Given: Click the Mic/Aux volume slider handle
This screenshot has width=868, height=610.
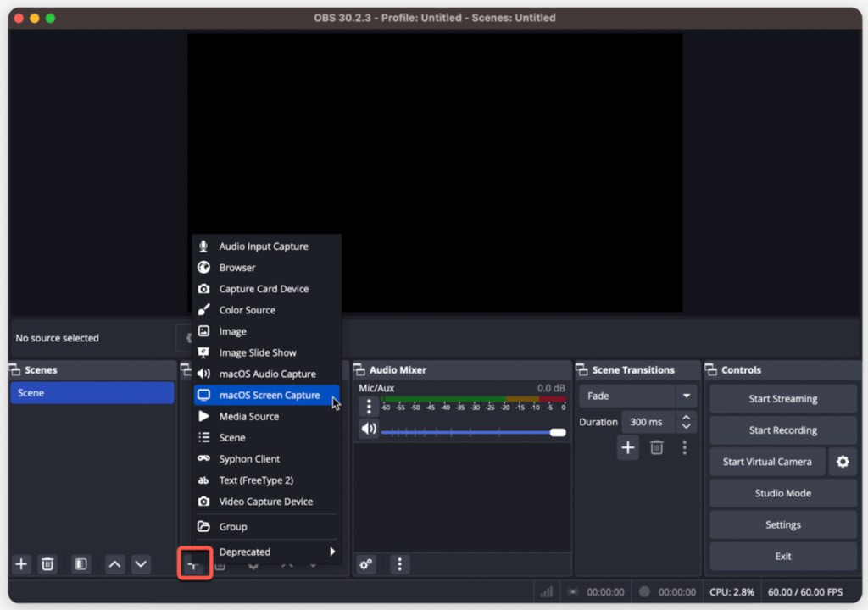Looking at the screenshot, I should coord(558,432).
